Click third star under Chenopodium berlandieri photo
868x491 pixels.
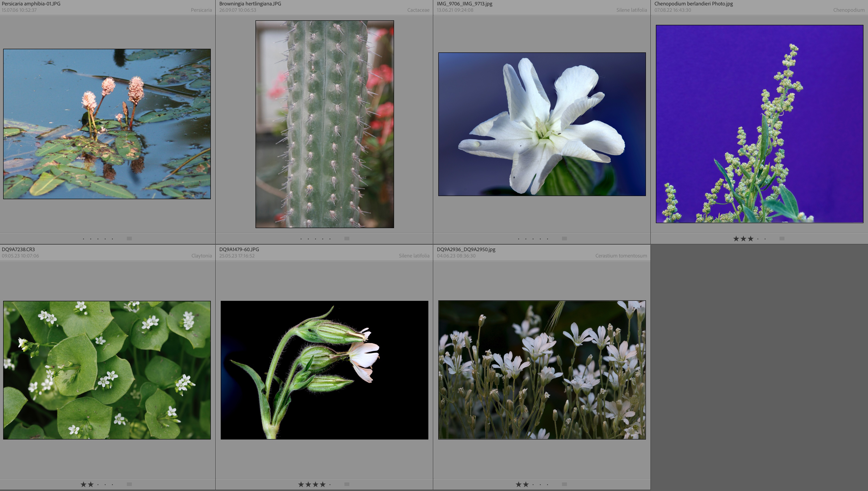(750, 238)
